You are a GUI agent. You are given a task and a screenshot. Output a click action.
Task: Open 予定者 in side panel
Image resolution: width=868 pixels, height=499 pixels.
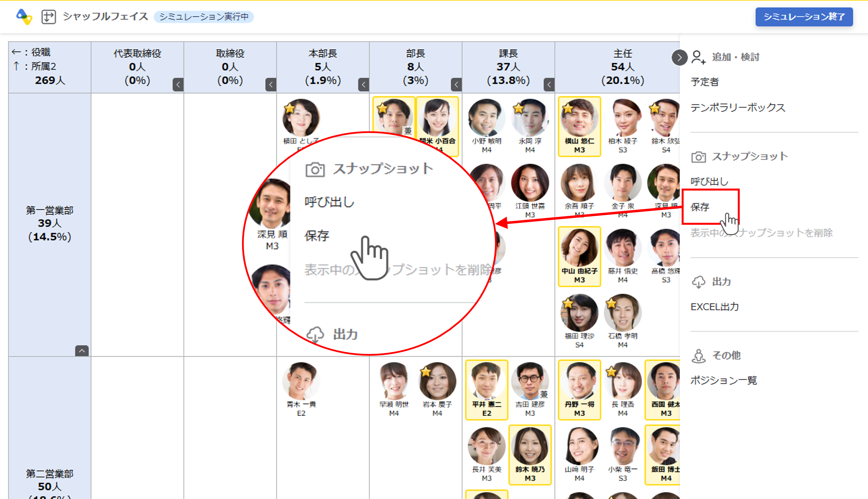pos(705,82)
